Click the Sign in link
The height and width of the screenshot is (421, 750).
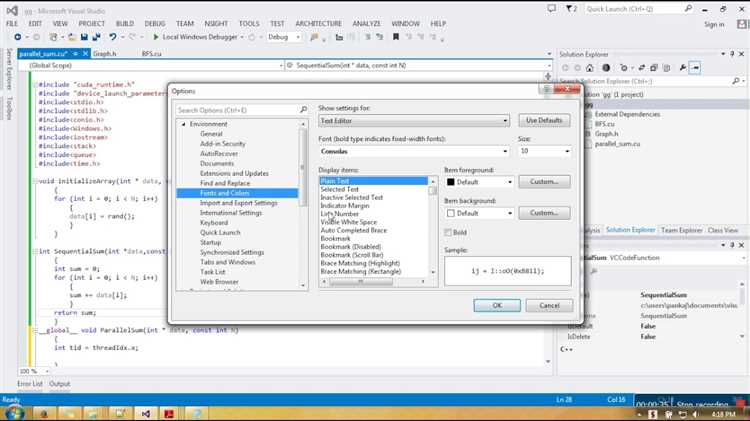click(714, 24)
